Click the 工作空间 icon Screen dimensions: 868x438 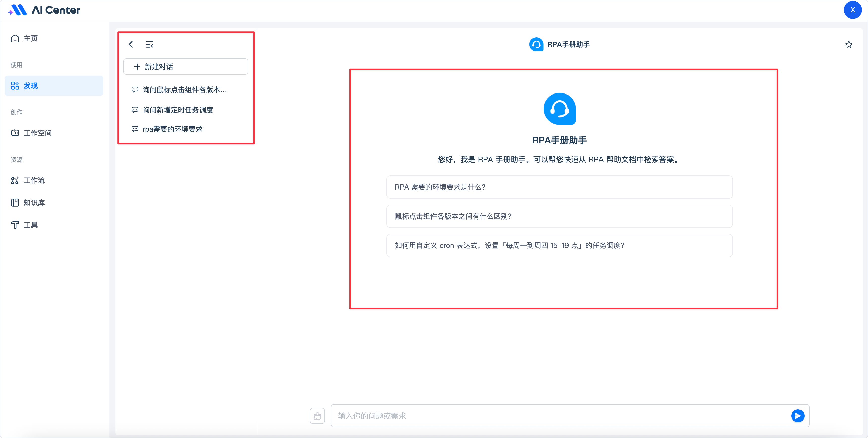click(x=15, y=133)
